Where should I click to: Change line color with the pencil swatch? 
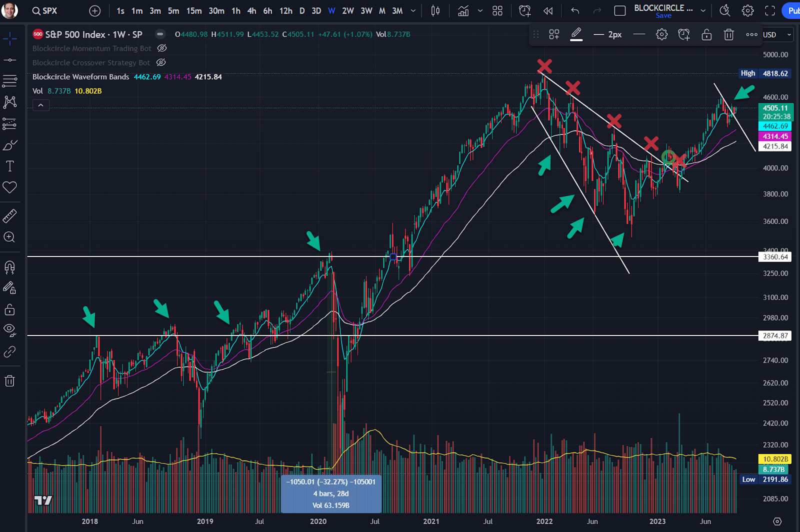pos(576,34)
